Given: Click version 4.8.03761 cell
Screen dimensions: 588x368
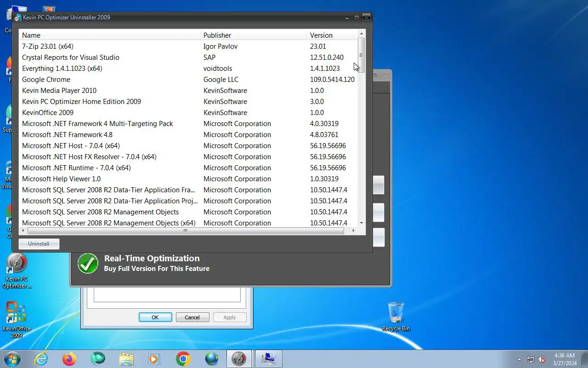Looking at the screenshot, I should [x=324, y=135].
